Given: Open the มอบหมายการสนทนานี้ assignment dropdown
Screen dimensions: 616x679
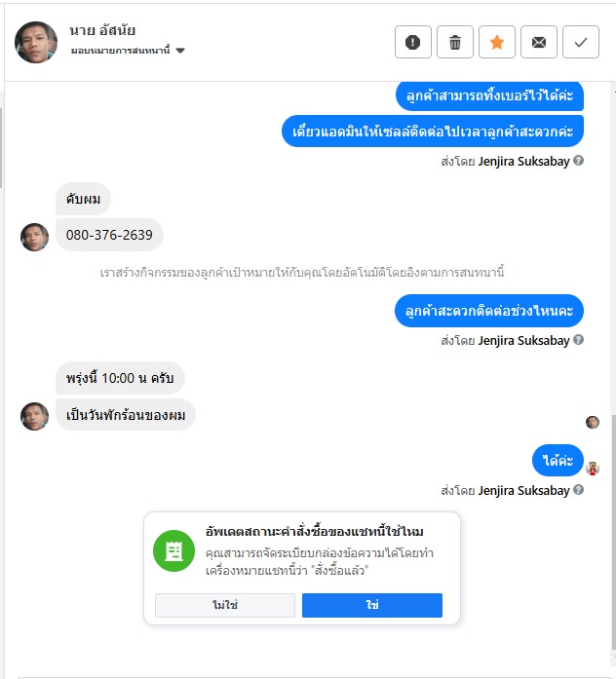Looking at the screenshot, I should click(128, 51).
